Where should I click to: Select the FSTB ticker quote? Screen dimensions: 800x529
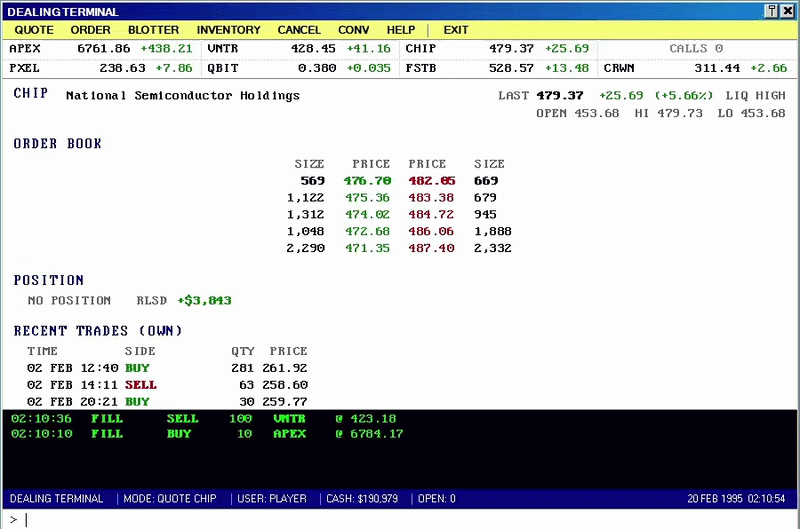[x=497, y=68]
